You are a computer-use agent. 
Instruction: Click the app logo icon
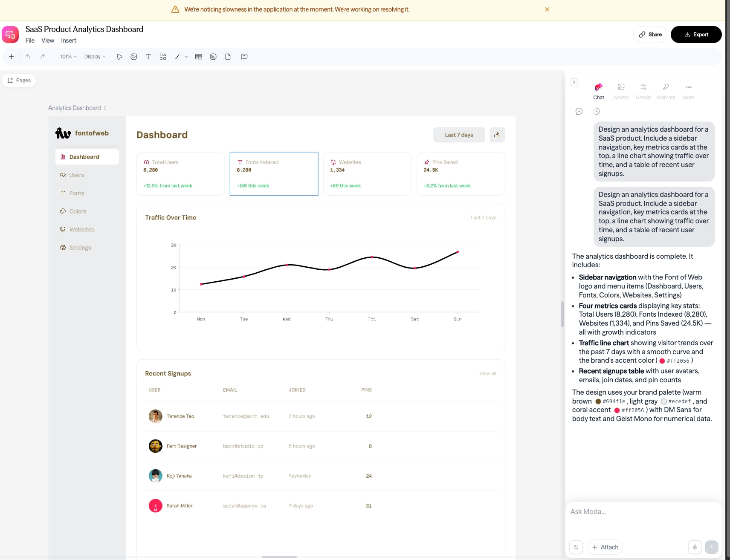click(x=10, y=35)
